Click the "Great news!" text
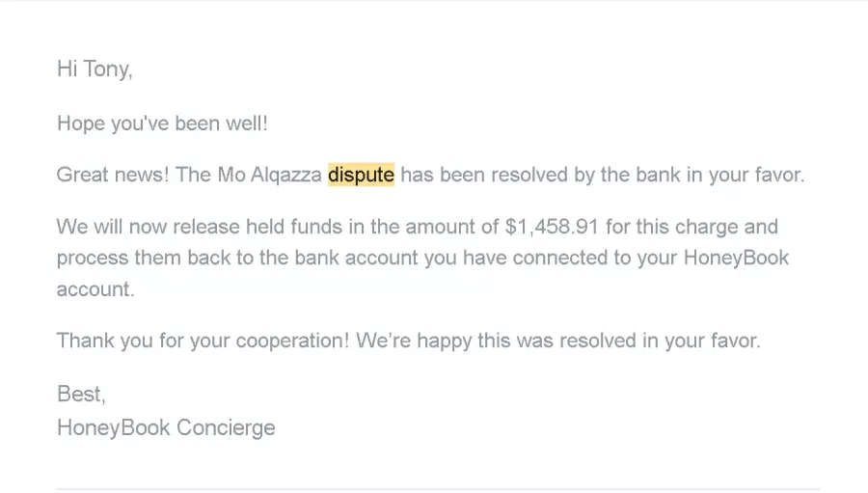868x493 pixels. click(113, 175)
